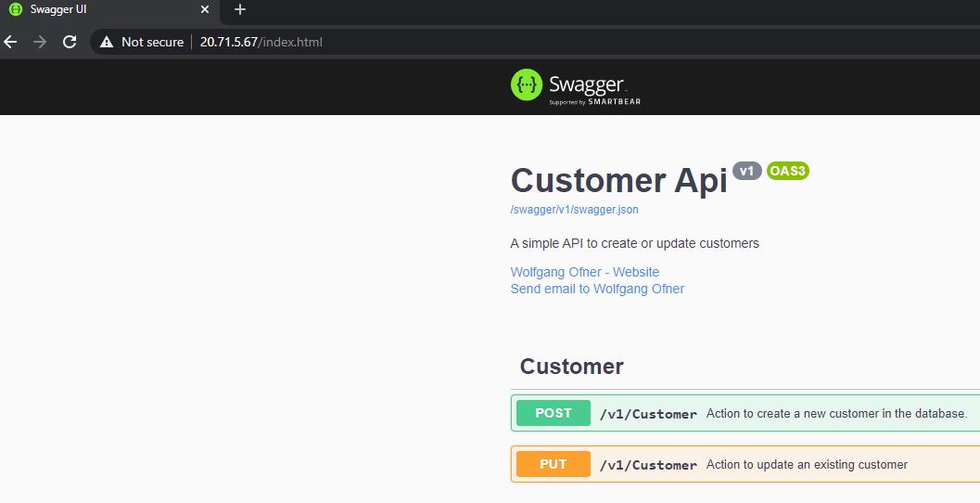Image resolution: width=980 pixels, height=503 pixels.
Task: Open Wolfgang Ofner - Website link
Action: tap(584, 272)
